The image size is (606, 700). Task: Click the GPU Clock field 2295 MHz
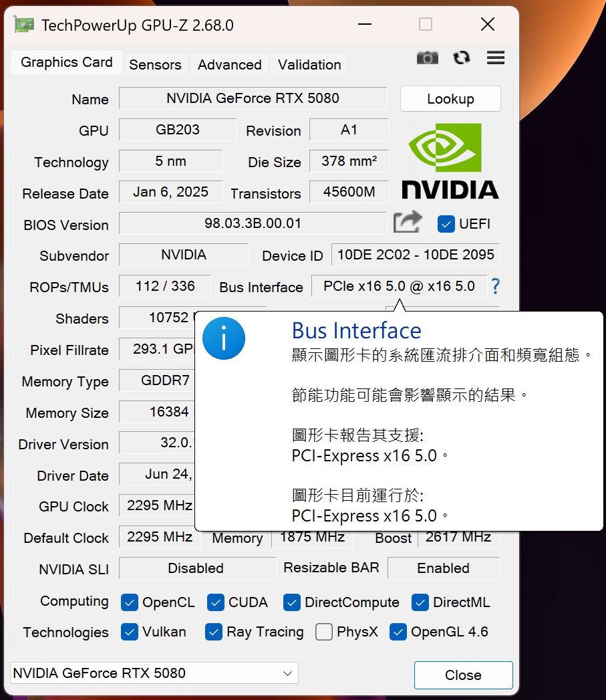click(157, 505)
